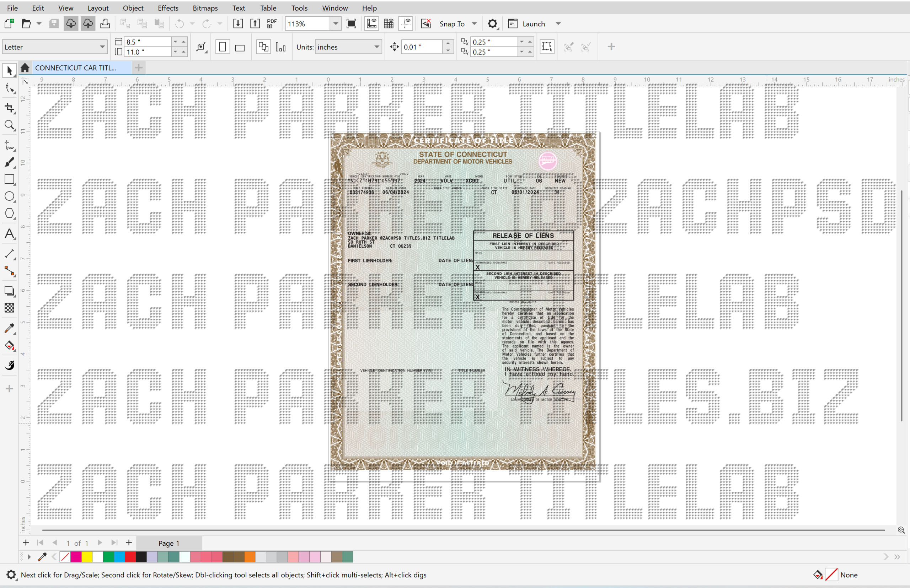Go to the Welcome screen home button
The height and width of the screenshot is (588, 910).
25,68
